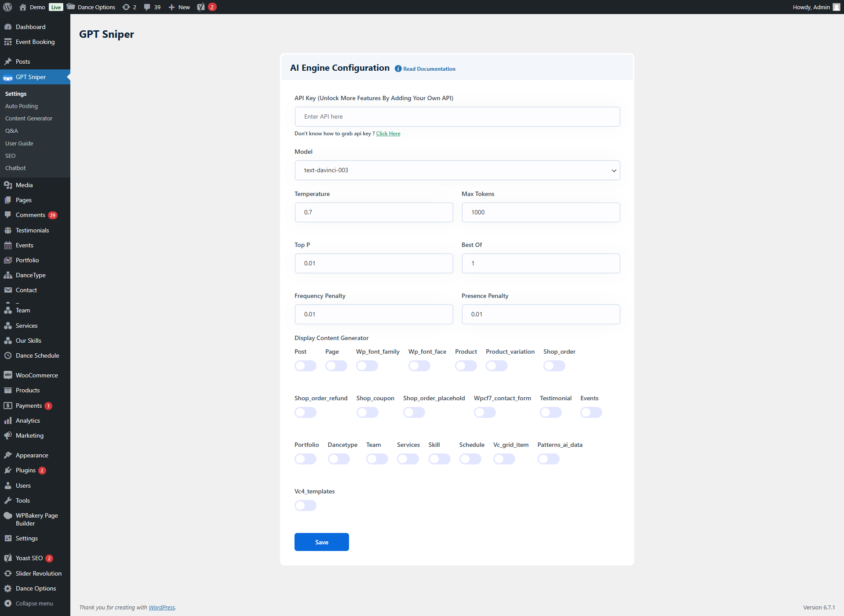Toggle the Page content generator switch
844x616 pixels.
click(336, 366)
